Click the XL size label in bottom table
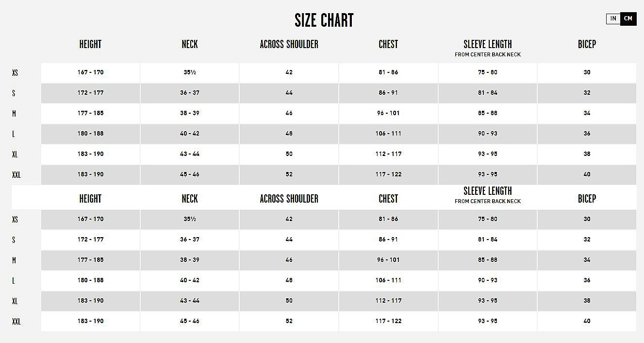The height and width of the screenshot is (343, 644). (x=15, y=301)
